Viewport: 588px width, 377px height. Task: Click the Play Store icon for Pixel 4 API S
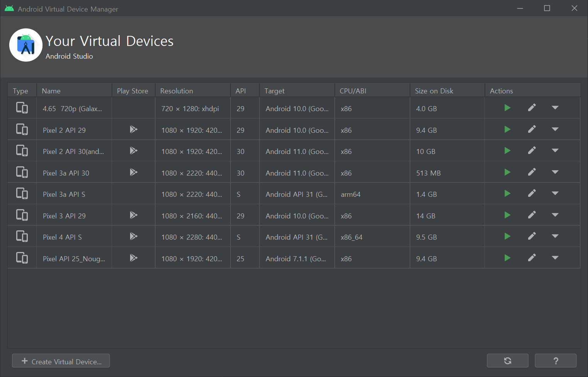(x=134, y=237)
